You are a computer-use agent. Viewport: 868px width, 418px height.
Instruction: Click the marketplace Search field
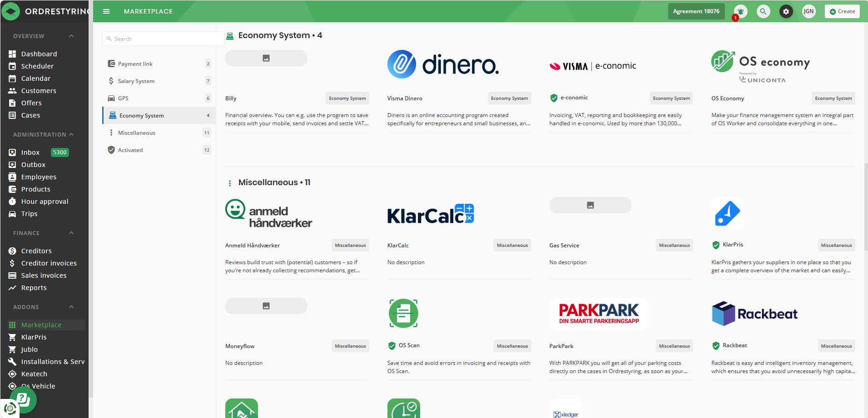(164, 39)
